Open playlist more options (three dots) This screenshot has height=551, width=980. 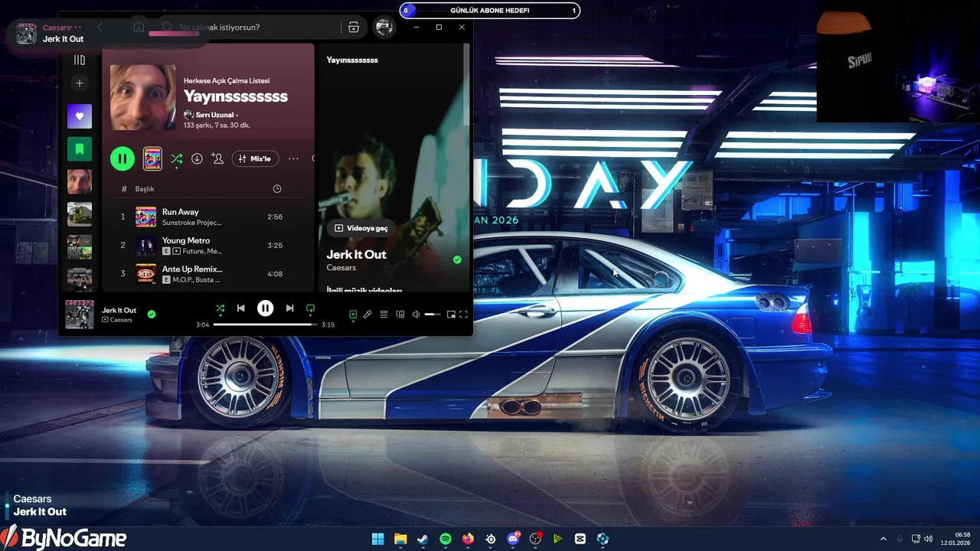coord(293,158)
